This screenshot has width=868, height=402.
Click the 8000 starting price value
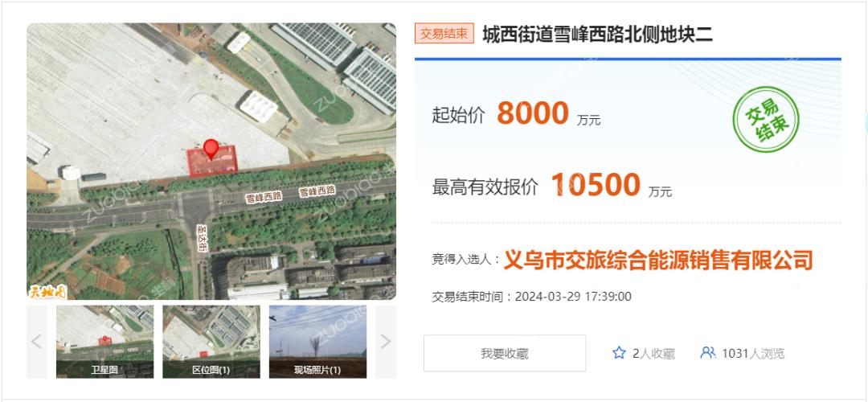point(533,113)
